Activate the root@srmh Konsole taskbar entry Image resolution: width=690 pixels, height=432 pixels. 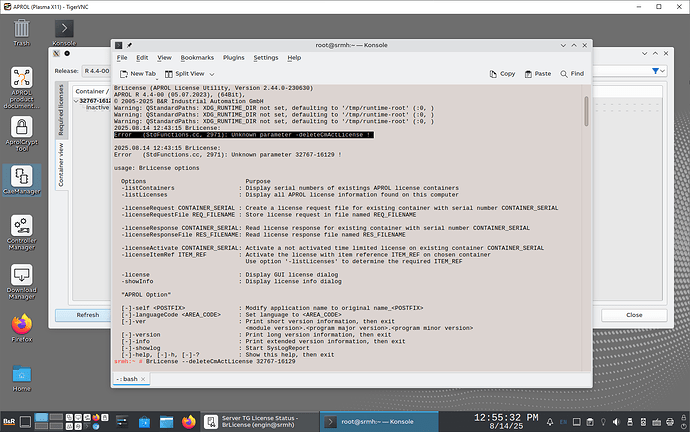coord(379,421)
